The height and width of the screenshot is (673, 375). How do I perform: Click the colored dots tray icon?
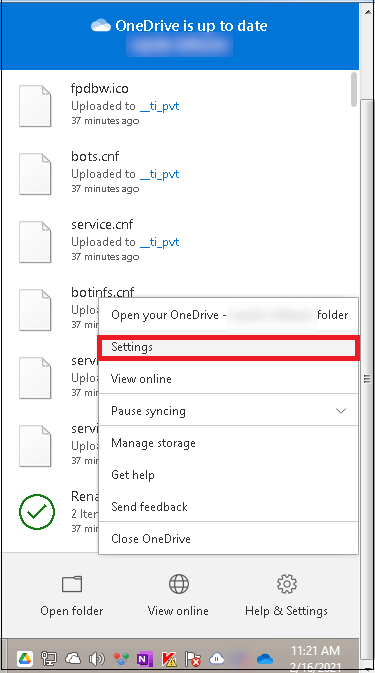pyautogui.click(x=121, y=658)
